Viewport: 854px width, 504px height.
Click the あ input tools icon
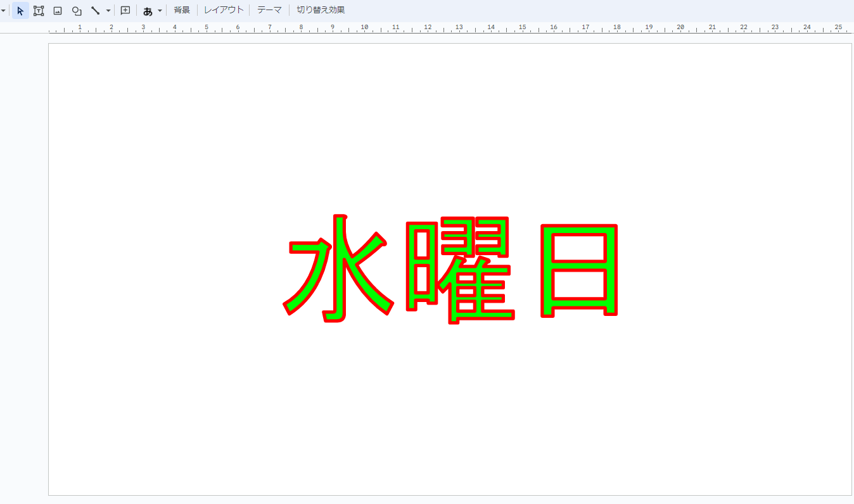pyautogui.click(x=148, y=11)
